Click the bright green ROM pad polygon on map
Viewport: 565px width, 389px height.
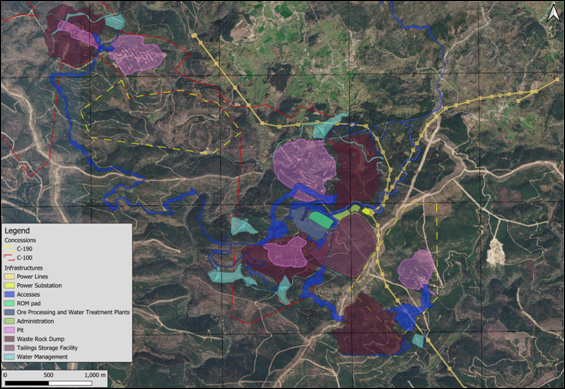tap(322, 220)
